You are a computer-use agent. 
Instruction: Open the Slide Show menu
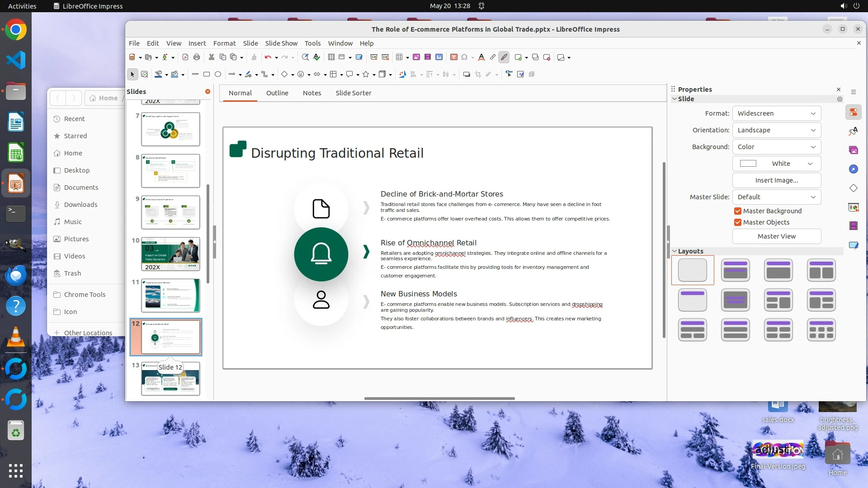point(281,43)
